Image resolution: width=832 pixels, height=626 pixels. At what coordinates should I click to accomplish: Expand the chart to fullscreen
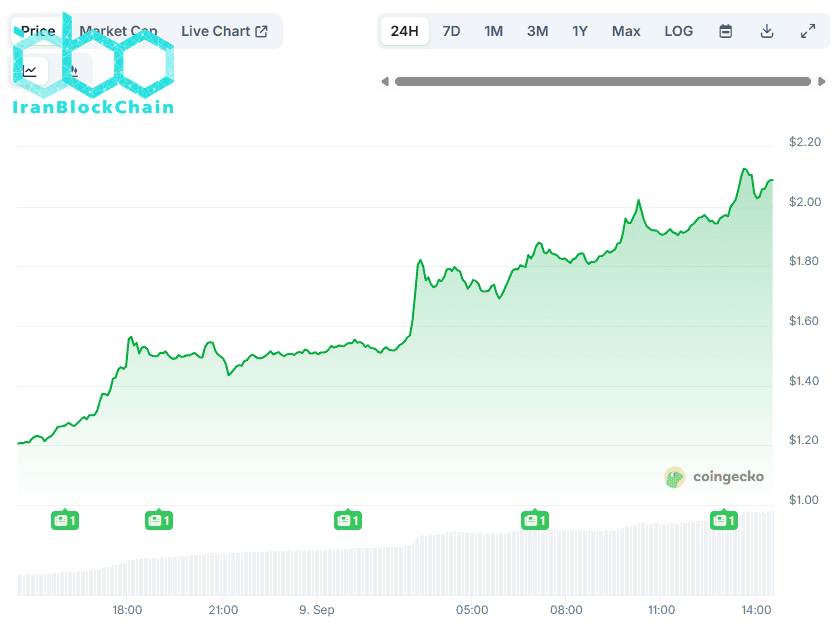808,31
